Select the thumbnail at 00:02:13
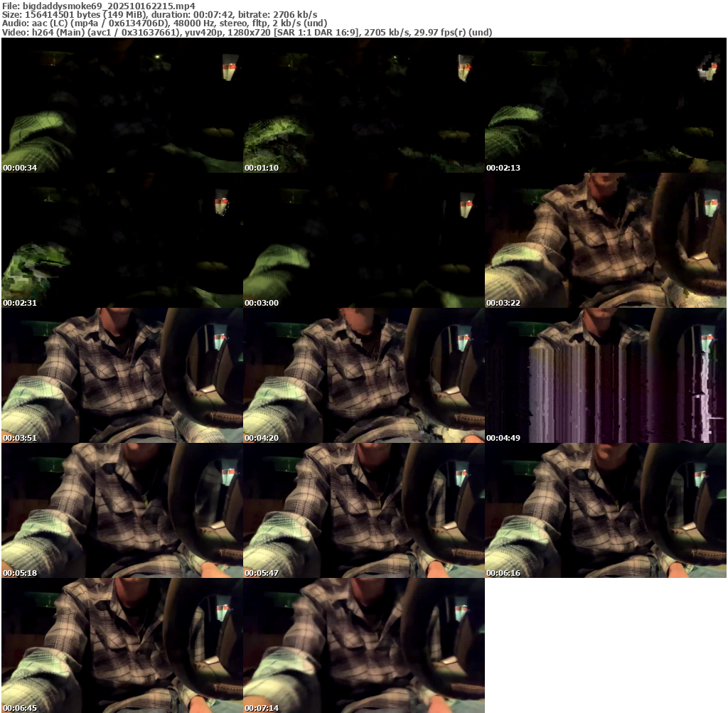This screenshot has height=713, width=728. (x=606, y=105)
